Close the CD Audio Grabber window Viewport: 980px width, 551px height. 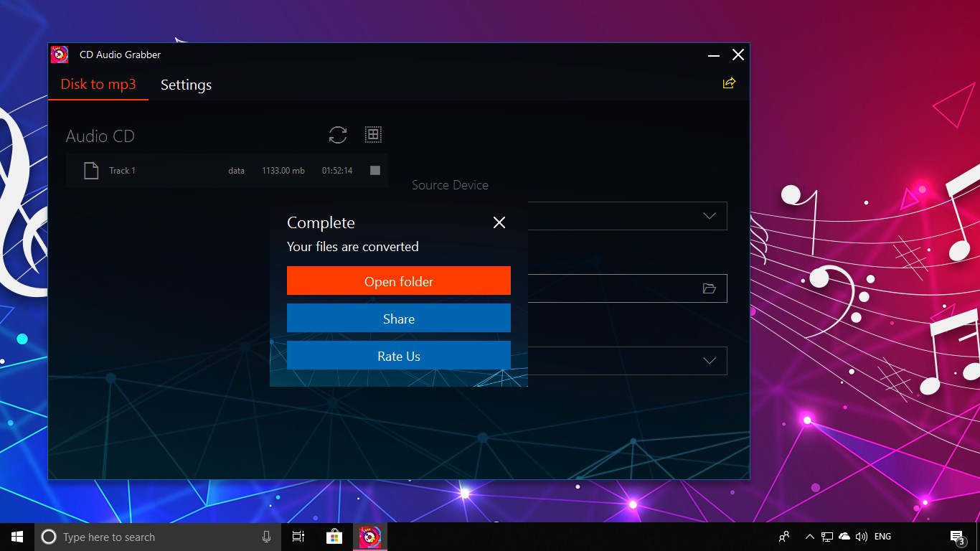pos(738,55)
